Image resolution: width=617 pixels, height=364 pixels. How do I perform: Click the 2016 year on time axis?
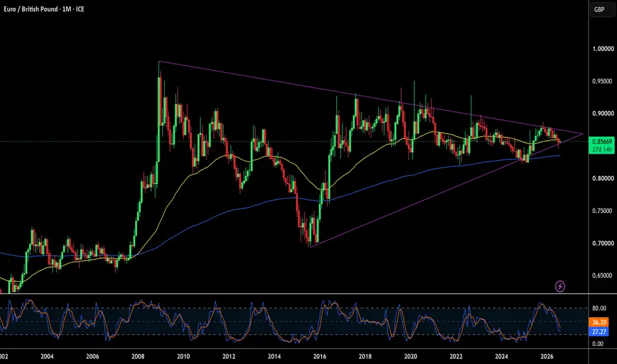pyautogui.click(x=320, y=357)
